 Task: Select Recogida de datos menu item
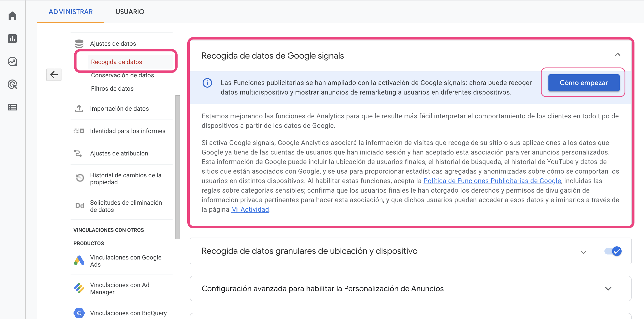116,62
